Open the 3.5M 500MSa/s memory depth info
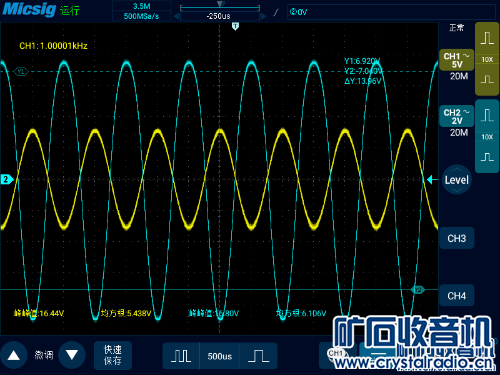 [141, 11]
